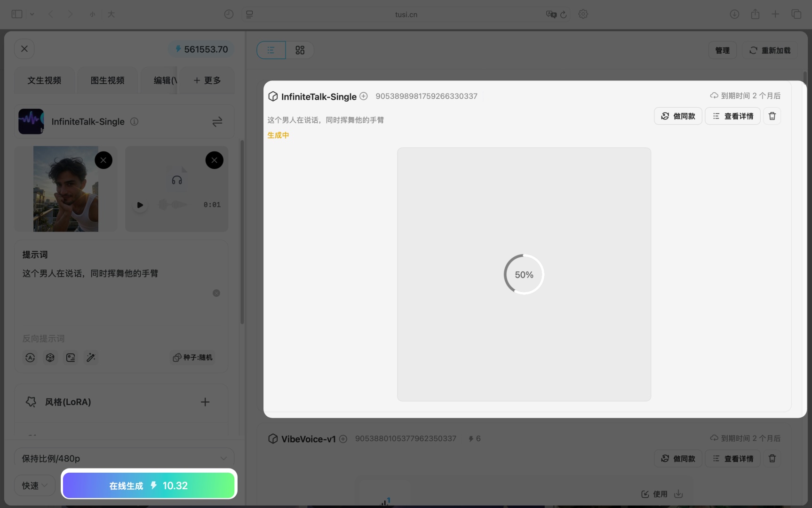Toggle random seed setting
The width and height of the screenshot is (812, 508).
click(193, 358)
